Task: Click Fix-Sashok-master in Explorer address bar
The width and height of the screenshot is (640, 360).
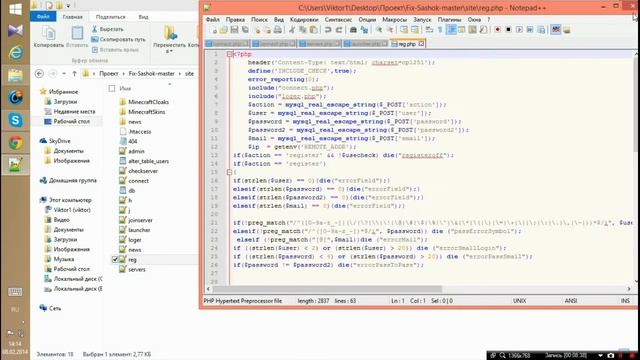Action: [151, 74]
